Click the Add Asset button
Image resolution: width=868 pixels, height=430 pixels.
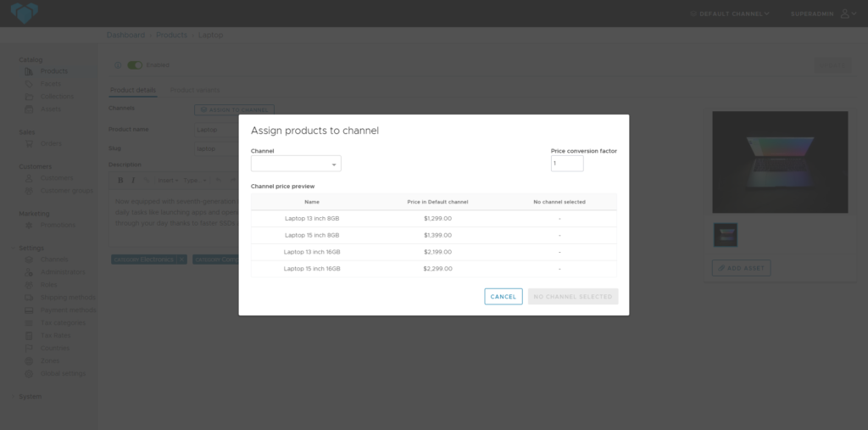[741, 268]
